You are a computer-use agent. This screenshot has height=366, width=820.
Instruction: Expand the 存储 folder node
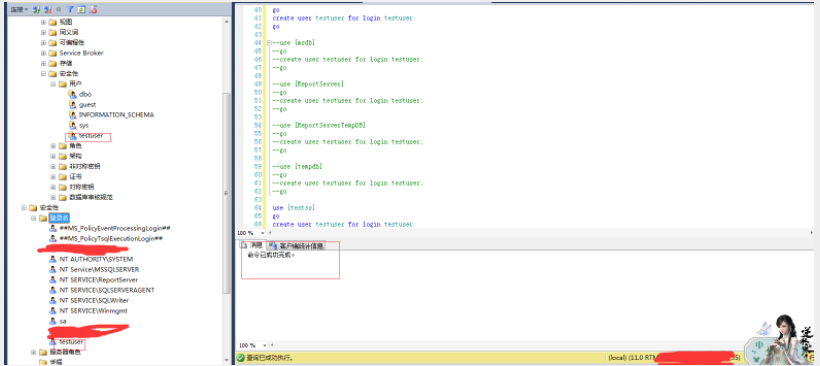pos(43,63)
